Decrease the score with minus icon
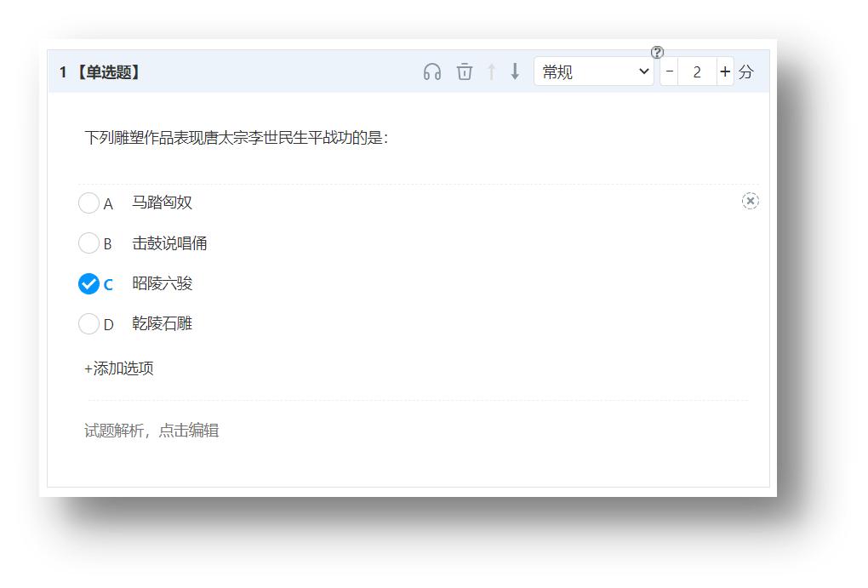 (668, 71)
